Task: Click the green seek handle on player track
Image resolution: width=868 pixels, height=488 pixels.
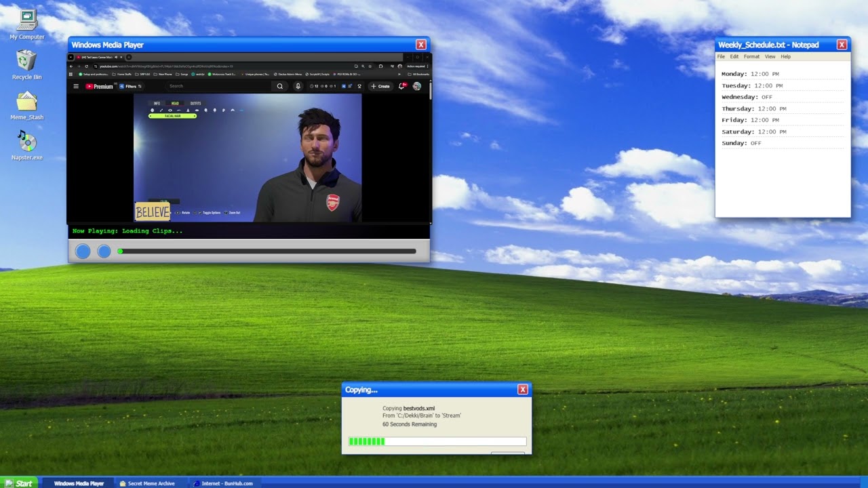Action: click(120, 251)
